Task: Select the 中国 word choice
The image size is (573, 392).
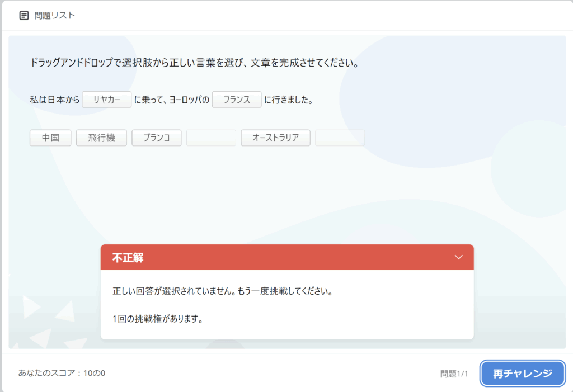Action: coord(50,138)
